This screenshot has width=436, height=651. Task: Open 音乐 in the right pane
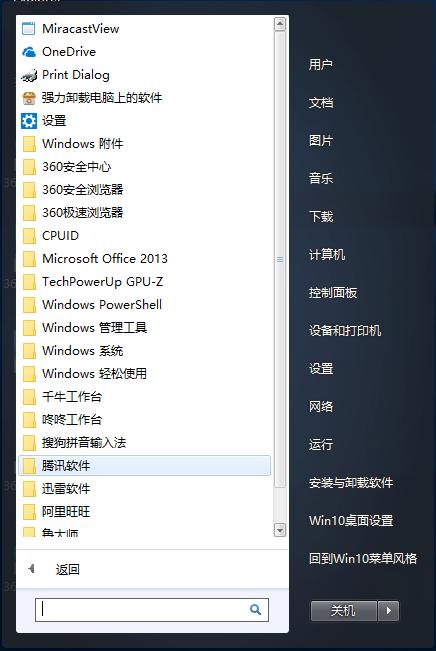pyautogui.click(x=321, y=179)
